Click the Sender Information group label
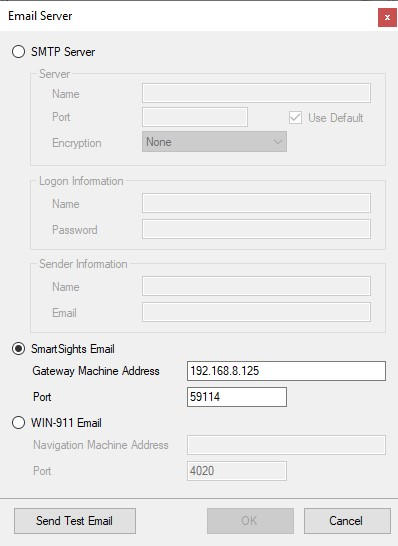The height and width of the screenshot is (546, 398). click(83, 264)
